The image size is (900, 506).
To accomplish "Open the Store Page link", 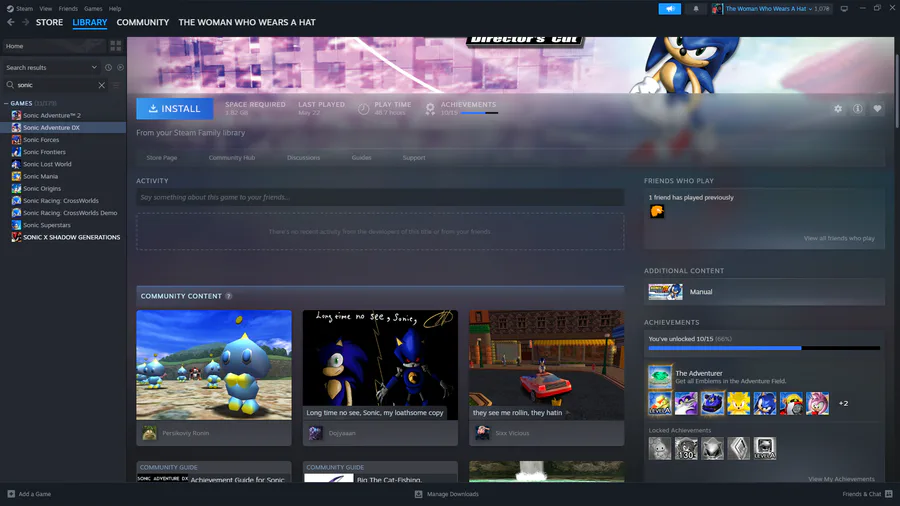I will 162,157.
